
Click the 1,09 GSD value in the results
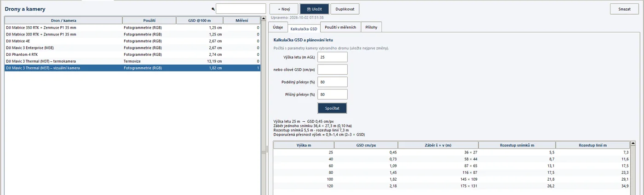click(x=366, y=165)
